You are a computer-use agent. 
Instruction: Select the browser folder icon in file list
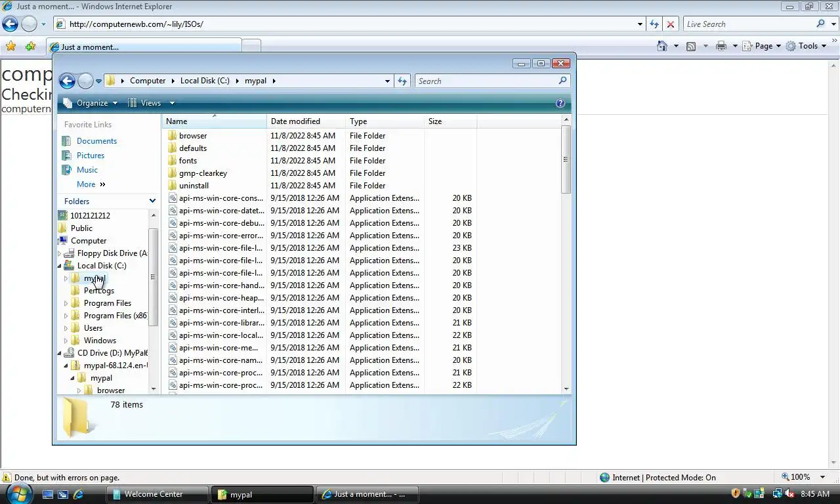(173, 136)
